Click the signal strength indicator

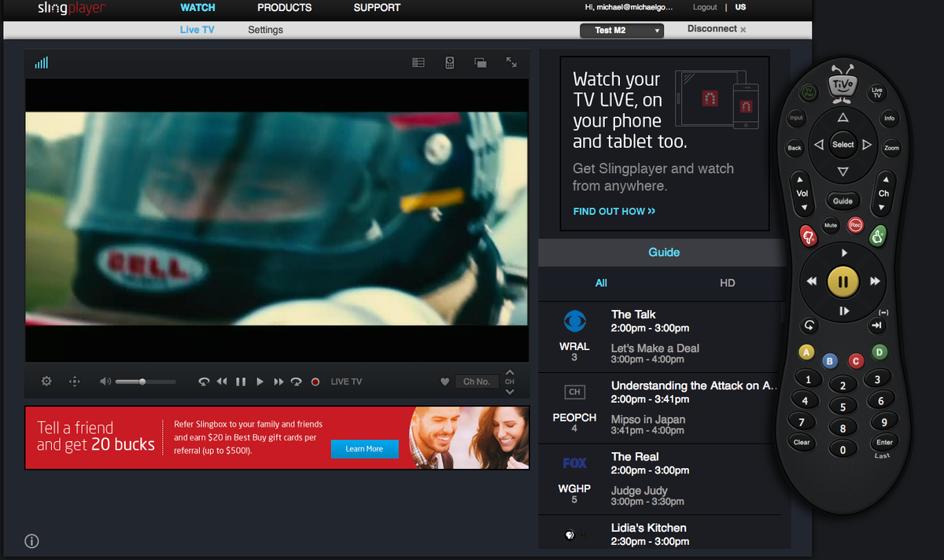tap(41, 62)
